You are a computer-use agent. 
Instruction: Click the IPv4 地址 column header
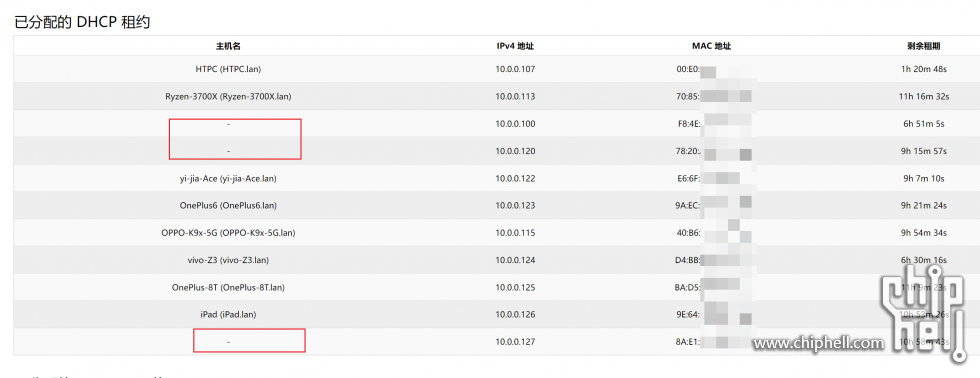point(515,46)
